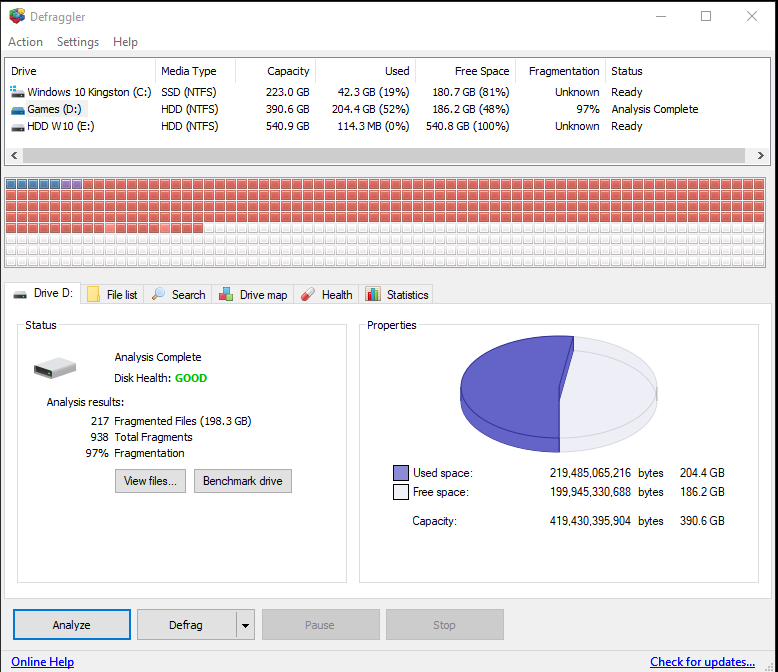The image size is (778, 672).
Task: Click the Analyze button
Action: click(72, 624)
